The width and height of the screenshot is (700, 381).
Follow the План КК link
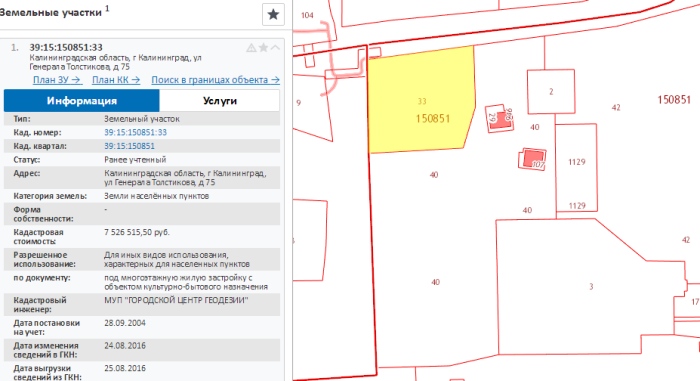116,80
